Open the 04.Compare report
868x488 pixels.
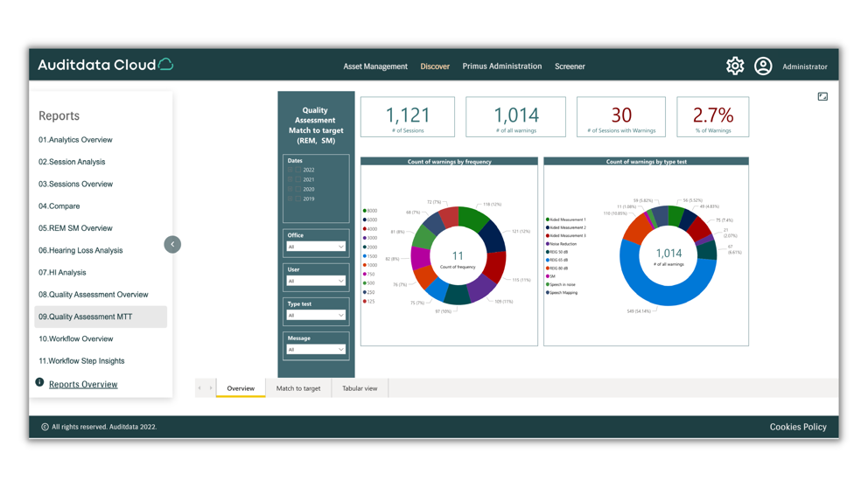59,206
